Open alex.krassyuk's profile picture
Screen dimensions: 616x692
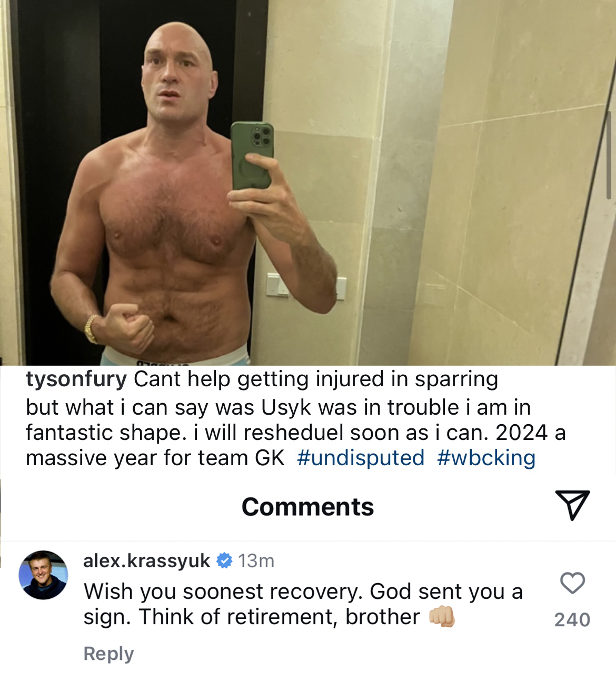pos(43,575)
